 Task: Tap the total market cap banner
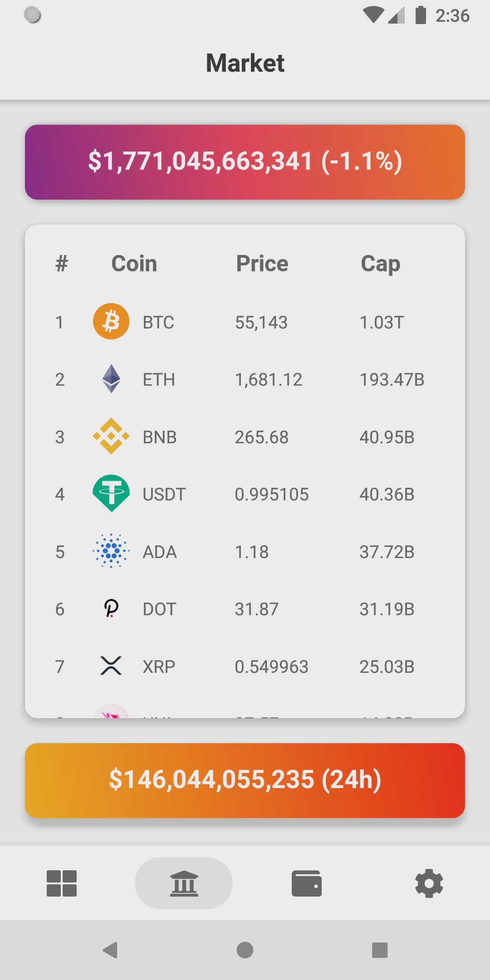245,162
